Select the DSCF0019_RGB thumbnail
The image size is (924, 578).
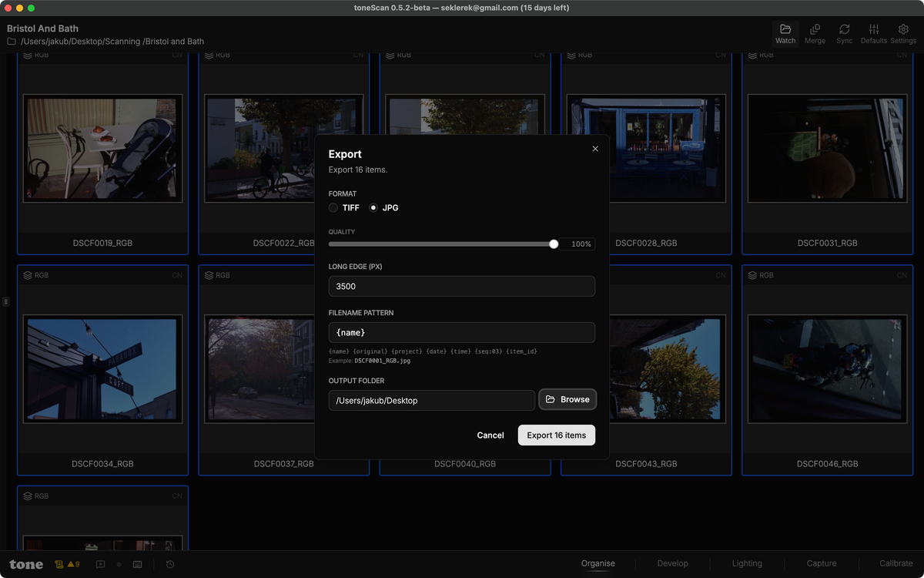(x=102, y=149)
